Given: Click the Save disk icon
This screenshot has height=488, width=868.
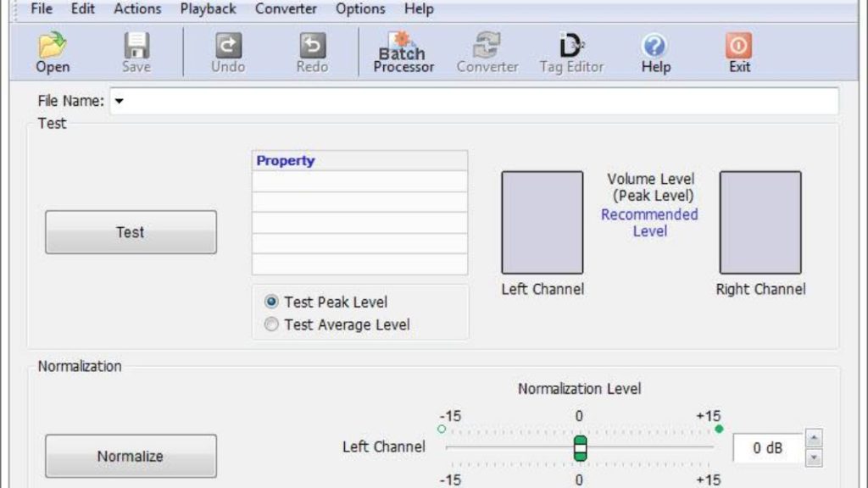Looking at the screenshot, I should pyautogui.click(x=136, y=47).
